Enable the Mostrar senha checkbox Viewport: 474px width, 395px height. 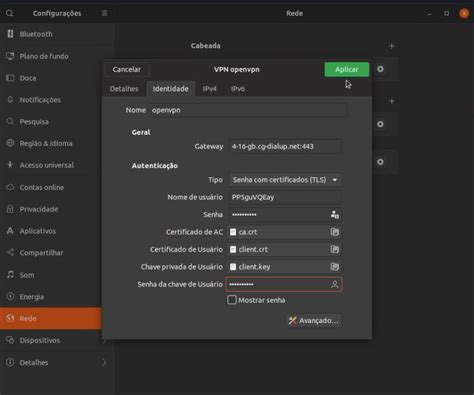(x=232, y=300)
